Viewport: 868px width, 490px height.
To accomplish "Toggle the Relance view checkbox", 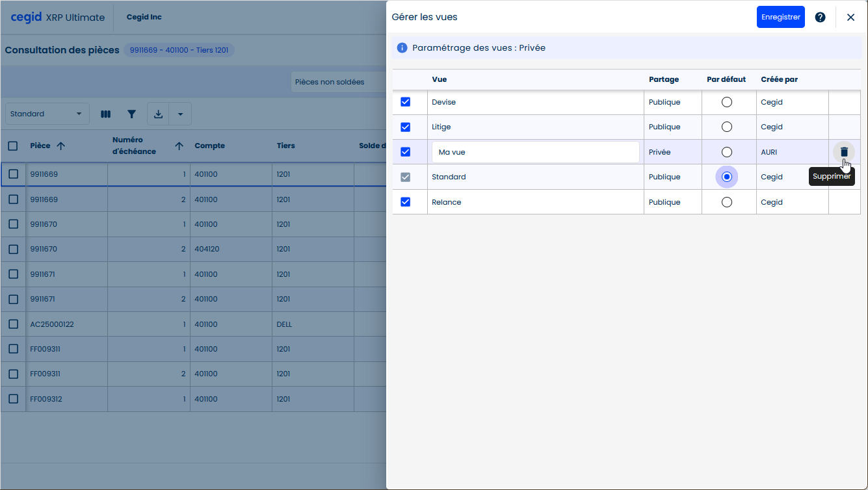I will click(405, 202).
